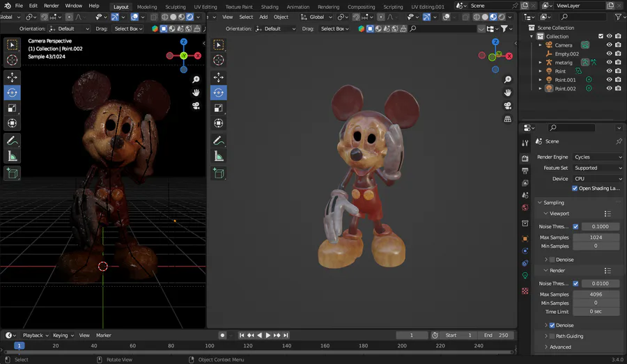Viewport: 627px width, 364px height.
Task: Open the Render Engine dropdown
Action: click(x=597, y=157)
